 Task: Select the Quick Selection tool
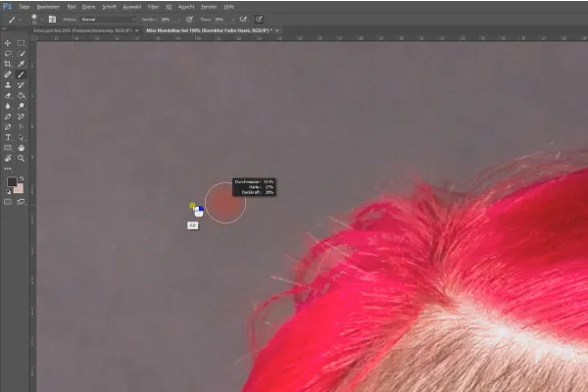tap(21, 54)
